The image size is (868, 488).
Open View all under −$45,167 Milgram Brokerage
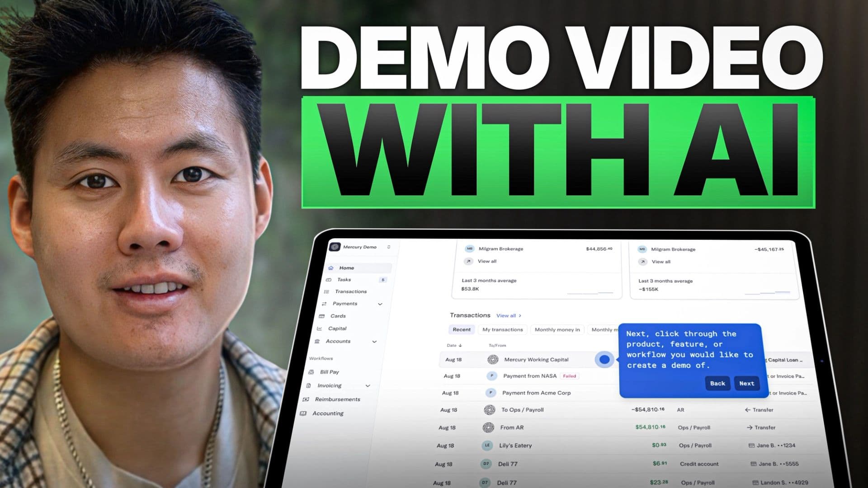coord(660,262)
